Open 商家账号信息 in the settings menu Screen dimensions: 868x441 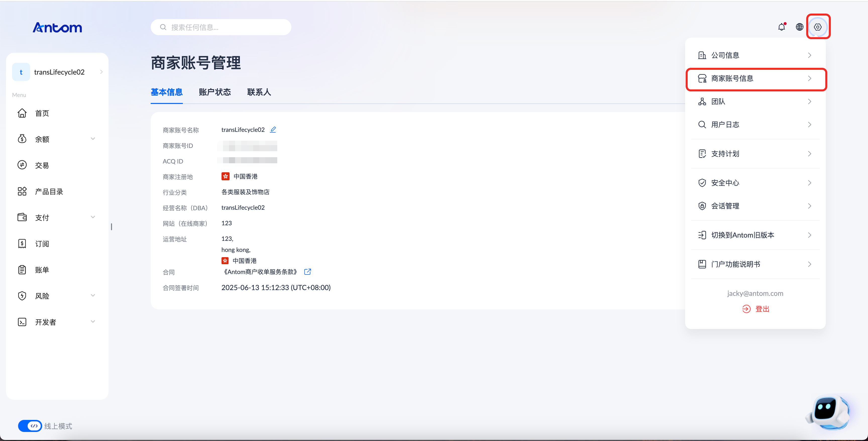point(756,79)
